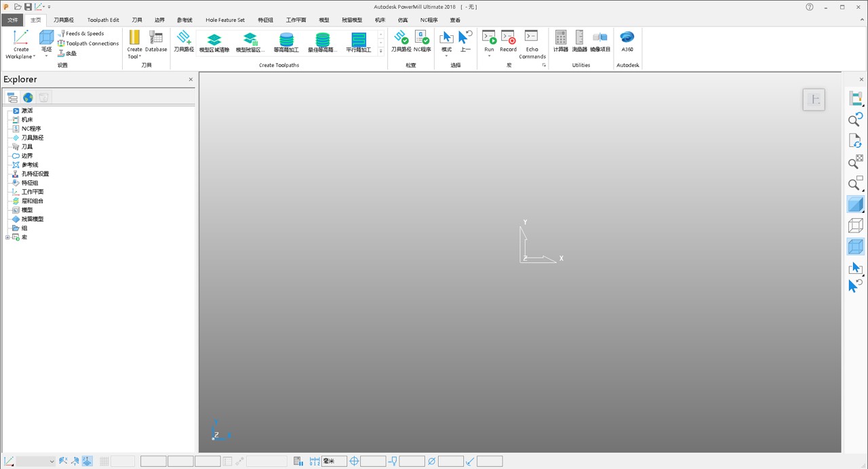Expand the 宏 group dialog launcher
Screen dimensions: 868x469
pos(544,65)
